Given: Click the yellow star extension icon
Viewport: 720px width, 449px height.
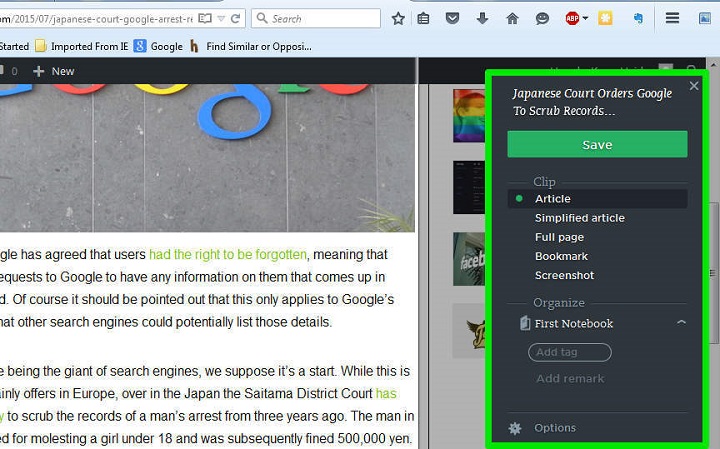Looking at the screenshot, I should click(605, 18).
